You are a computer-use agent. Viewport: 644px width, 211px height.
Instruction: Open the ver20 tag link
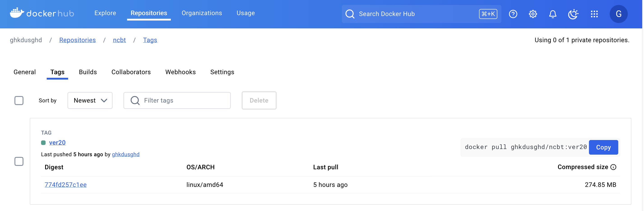click(x=57, y=142)
